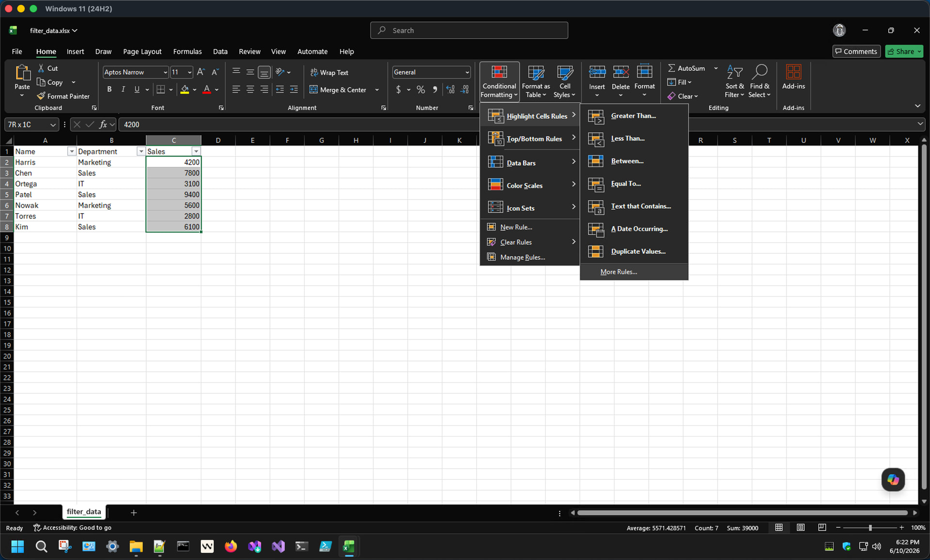930x560 pixels.
Task: Switch to the Formulas ribbon tab
Action: click(187, 51)
